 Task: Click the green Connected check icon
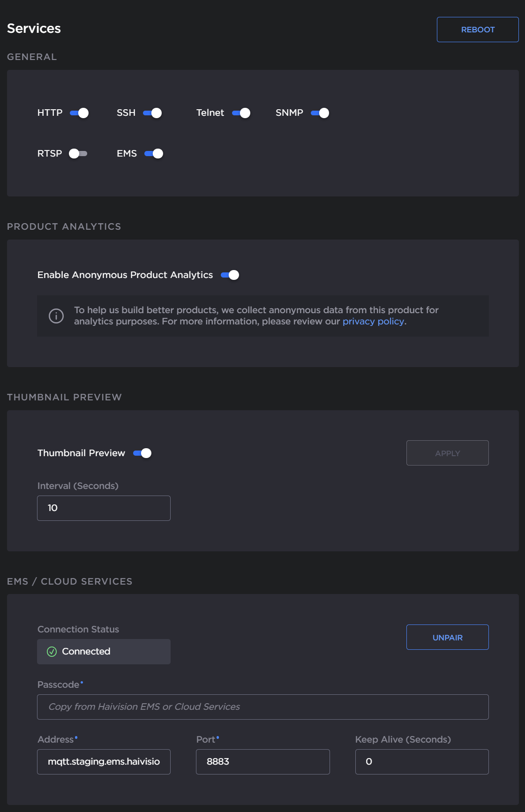coord(52,652)
